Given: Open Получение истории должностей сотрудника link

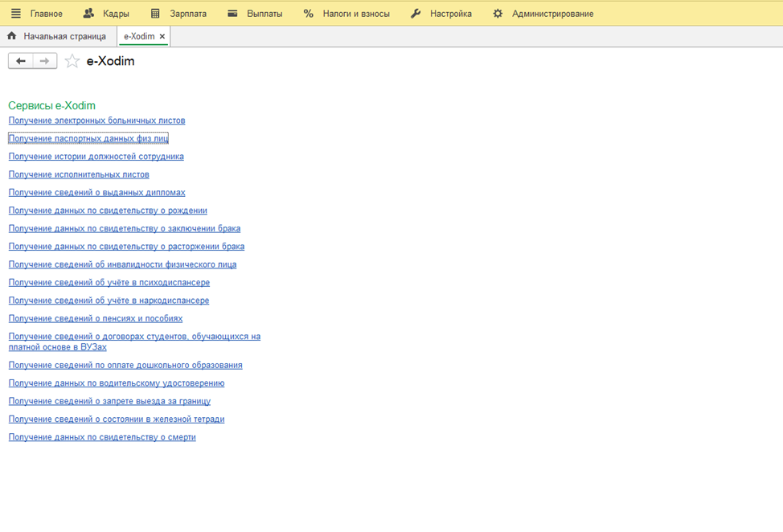Looking at the screenshot, I should [x=96, y=157].
